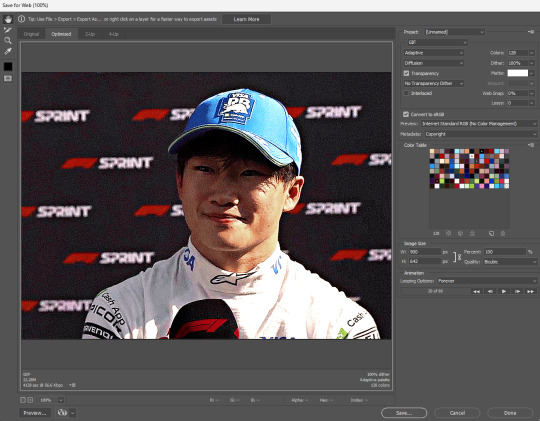540x421 pixels.
Task: Expand the Lossy value dropdown arrow
Action: tap(531, 103)
